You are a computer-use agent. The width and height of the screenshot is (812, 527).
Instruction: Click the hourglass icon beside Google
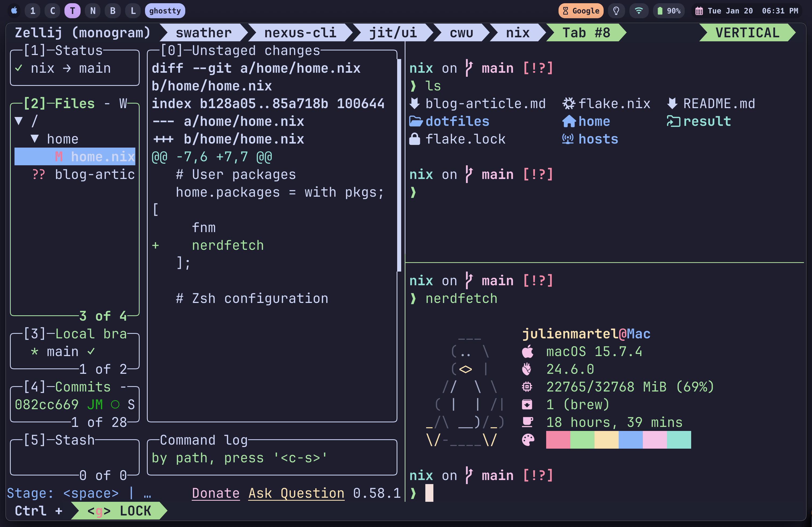tap(565, 11)
